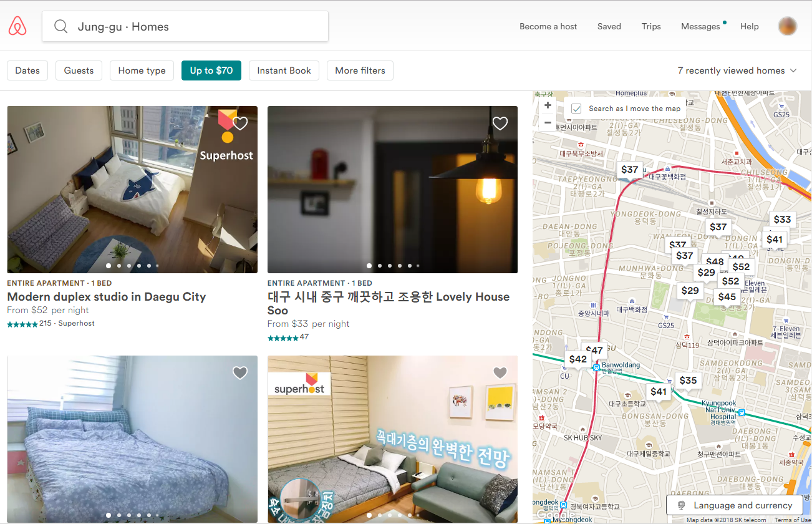Open Messages
The image size is (812, 524).
click(x=700, y=26)
